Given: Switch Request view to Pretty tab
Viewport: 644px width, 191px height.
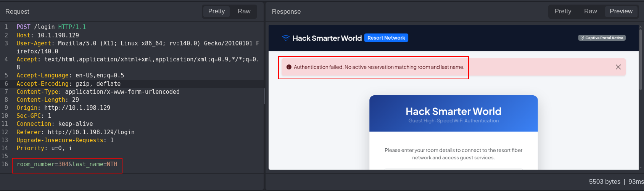Looking at the screenshot, I should click(x=216, y=11).
